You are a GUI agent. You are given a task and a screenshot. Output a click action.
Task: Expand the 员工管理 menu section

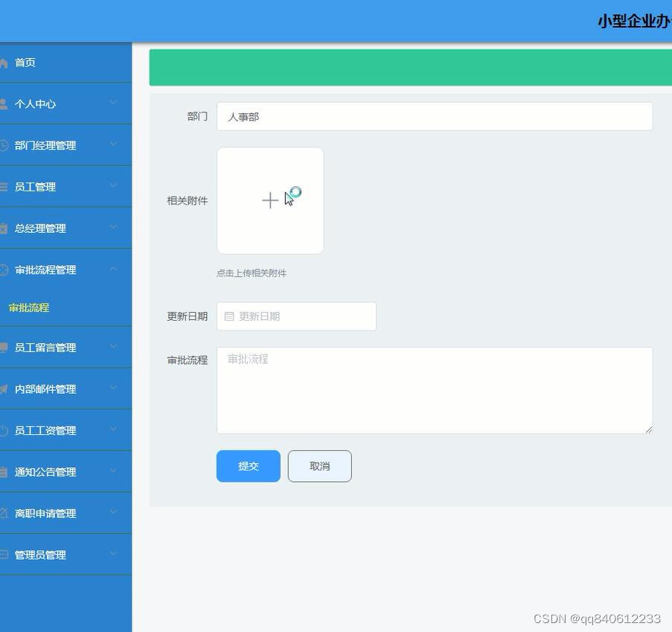click(67, 186)
